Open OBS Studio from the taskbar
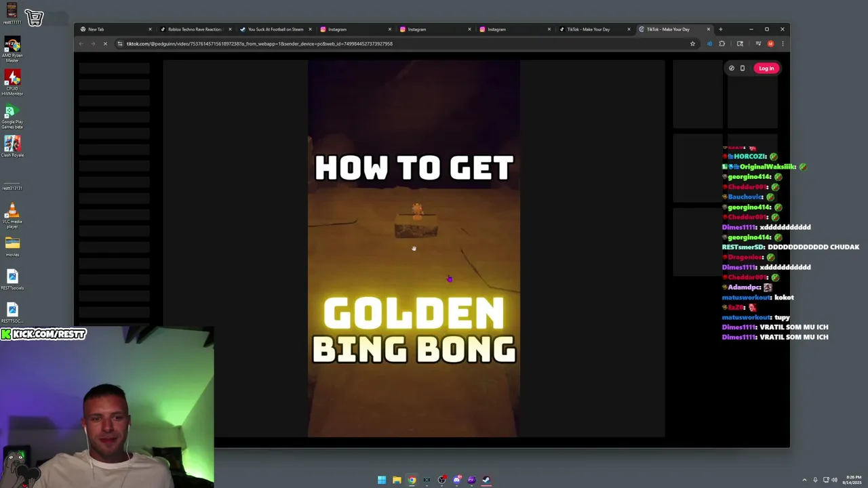The width and height of the screenshot is (868, 488). point(441,480)
